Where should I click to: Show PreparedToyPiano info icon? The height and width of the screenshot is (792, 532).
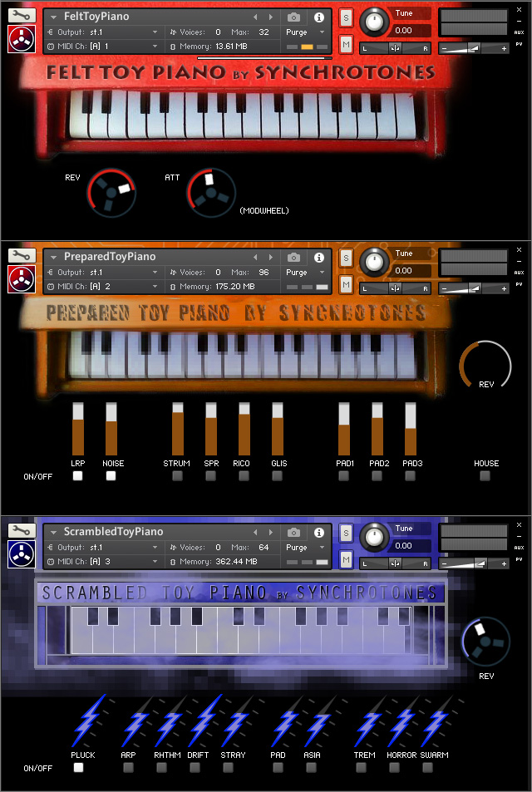(x=319, y=258)
